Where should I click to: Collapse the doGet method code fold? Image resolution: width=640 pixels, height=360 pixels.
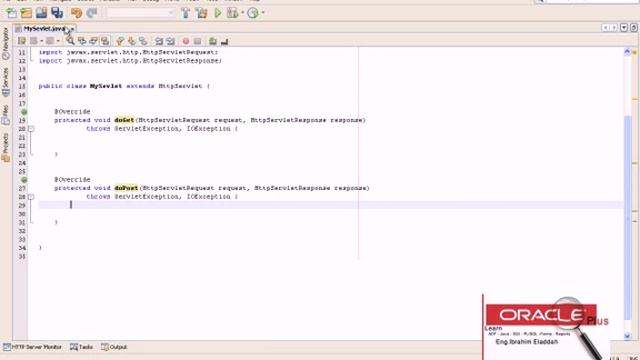[31, 129]
